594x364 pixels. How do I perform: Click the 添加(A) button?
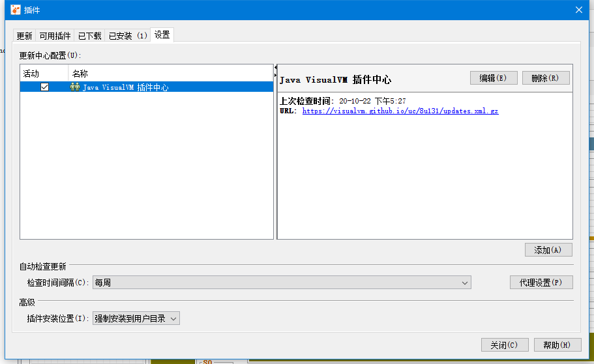[548, 250]
